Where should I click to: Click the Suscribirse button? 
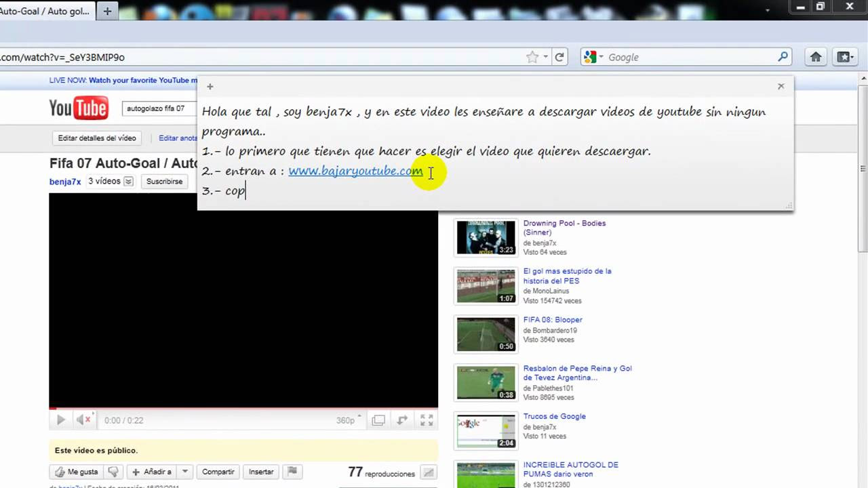pyautogui.click(x=165, y=182)
